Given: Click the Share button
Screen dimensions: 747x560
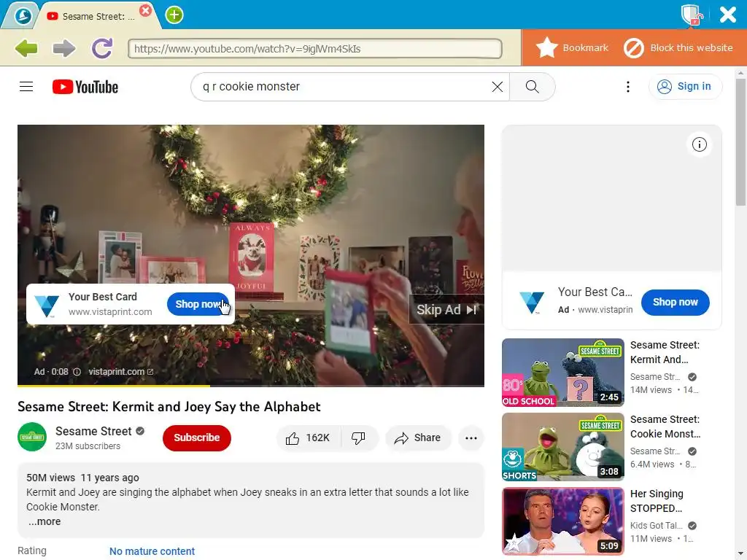Looking at the screenshot, I should tap(418, 438).
